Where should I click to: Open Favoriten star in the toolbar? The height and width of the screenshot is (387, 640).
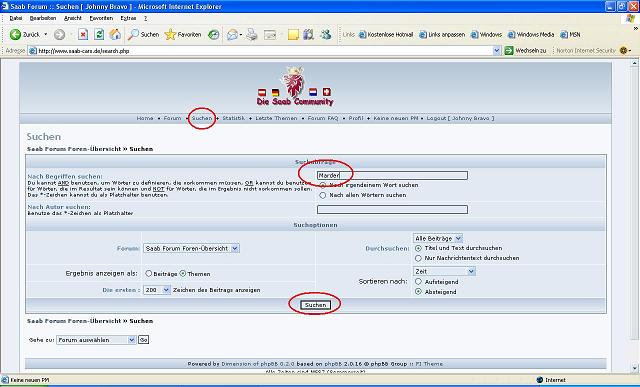coord(183,35)
